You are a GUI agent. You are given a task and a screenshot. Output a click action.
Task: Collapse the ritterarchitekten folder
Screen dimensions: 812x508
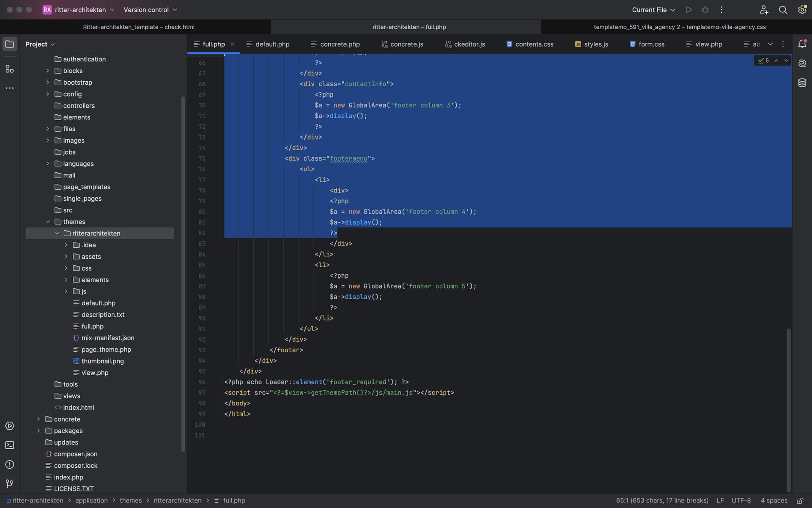57,233
